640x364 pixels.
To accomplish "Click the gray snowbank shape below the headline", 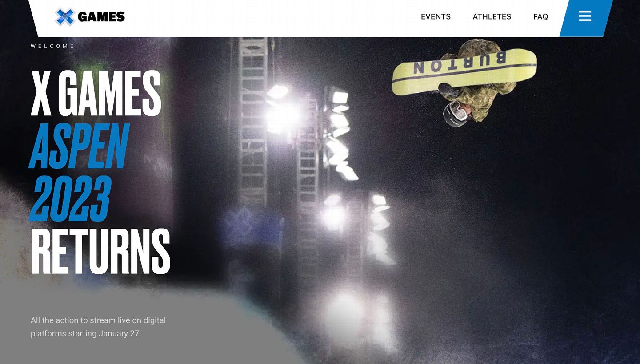I will click(133, 324).
